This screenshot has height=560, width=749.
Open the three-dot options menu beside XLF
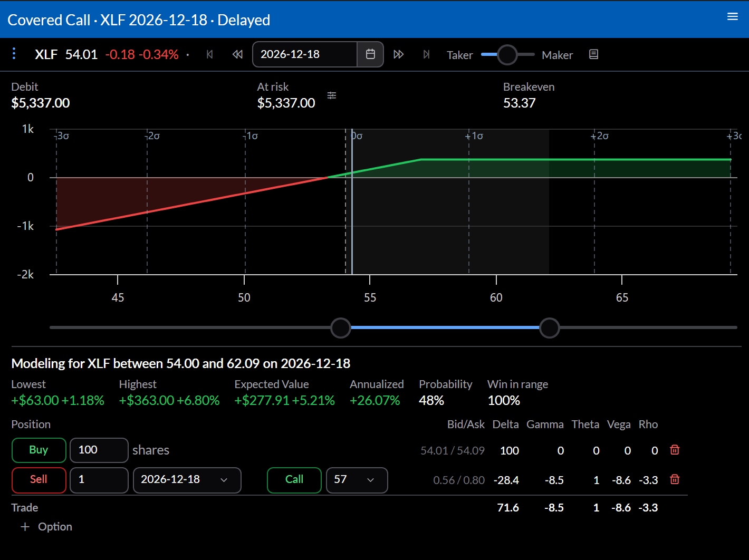[14, 54]
